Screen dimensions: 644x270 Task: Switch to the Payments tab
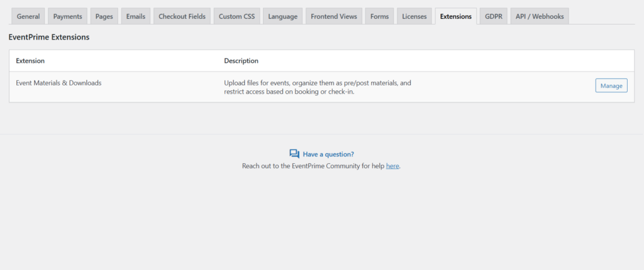(67, 16)
